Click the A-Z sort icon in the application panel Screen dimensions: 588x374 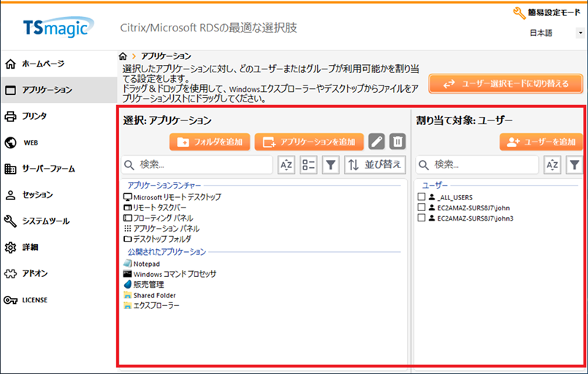click(286, 165)
